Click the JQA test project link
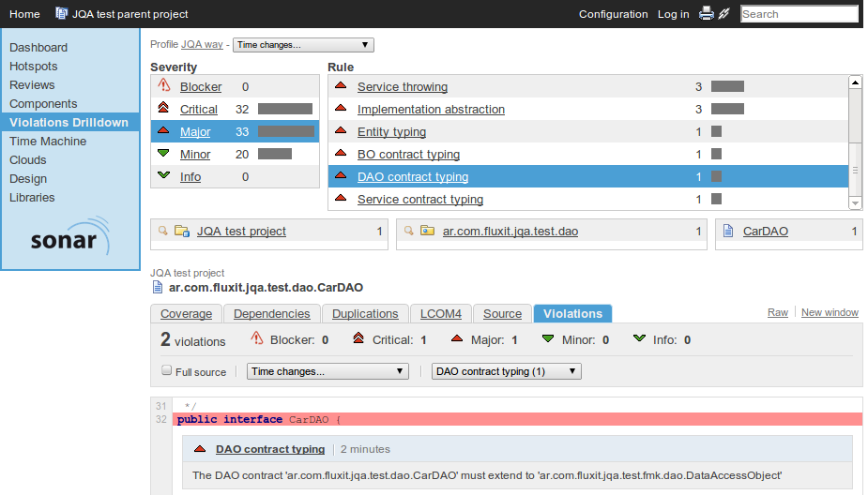Viewport: 868px width, 495px height. coord(241,232)
